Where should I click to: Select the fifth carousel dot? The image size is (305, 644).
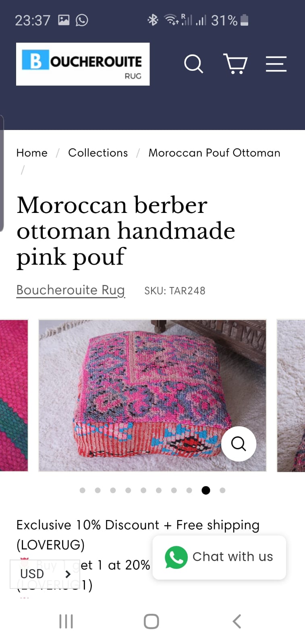(x=143, y=490)
